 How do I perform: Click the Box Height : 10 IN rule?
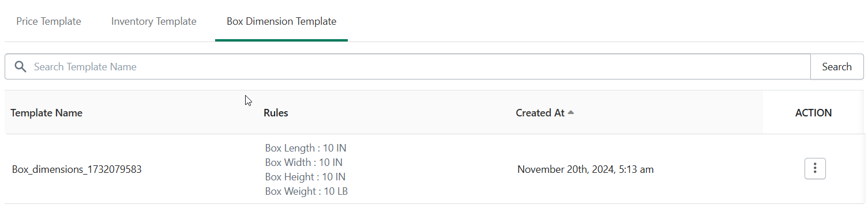click(306, 177)
